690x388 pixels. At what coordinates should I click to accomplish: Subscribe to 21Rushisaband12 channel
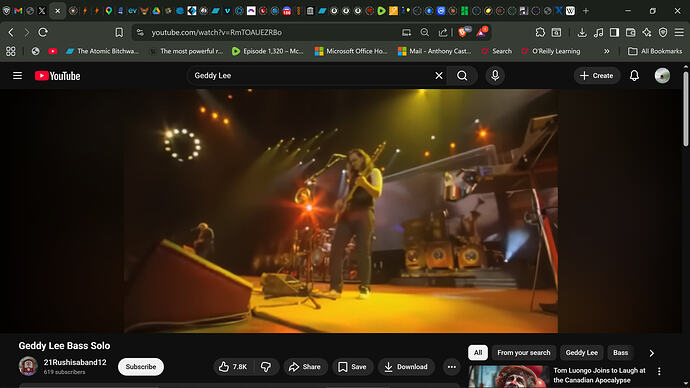(141, 366)
